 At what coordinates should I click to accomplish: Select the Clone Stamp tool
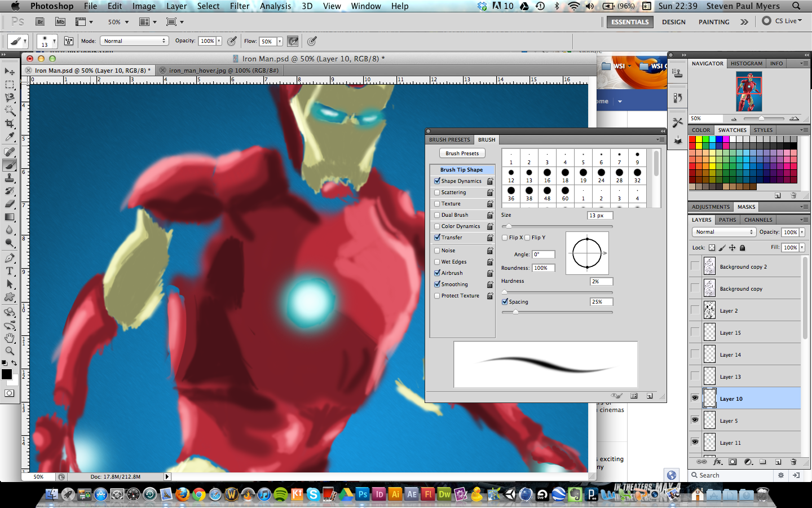pos(10,178)
